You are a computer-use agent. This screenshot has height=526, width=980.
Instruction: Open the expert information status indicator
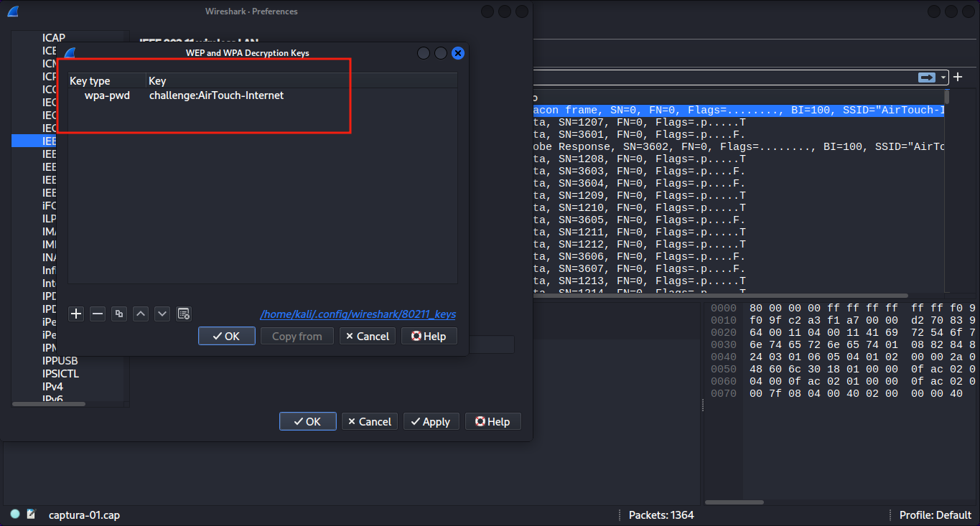point(15,514)
